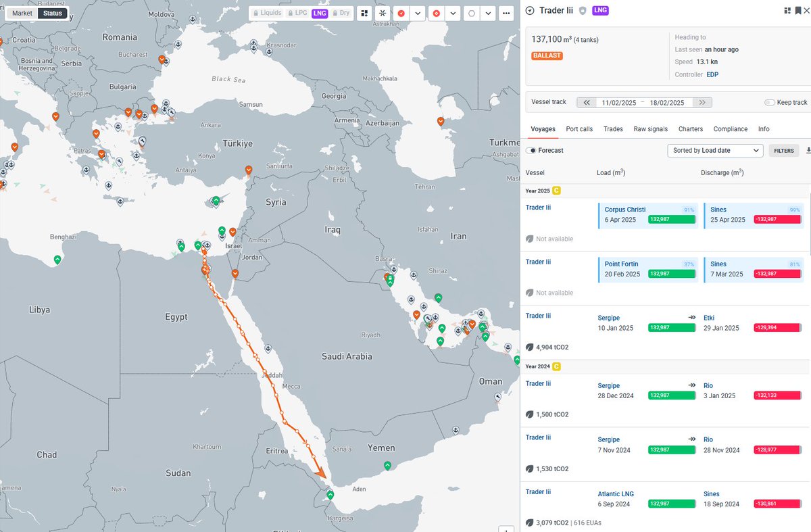Viewport: 811px width, 532px height.
Task: Click the red alert circle icon on the toolbar
Action: tap(400, 13)
